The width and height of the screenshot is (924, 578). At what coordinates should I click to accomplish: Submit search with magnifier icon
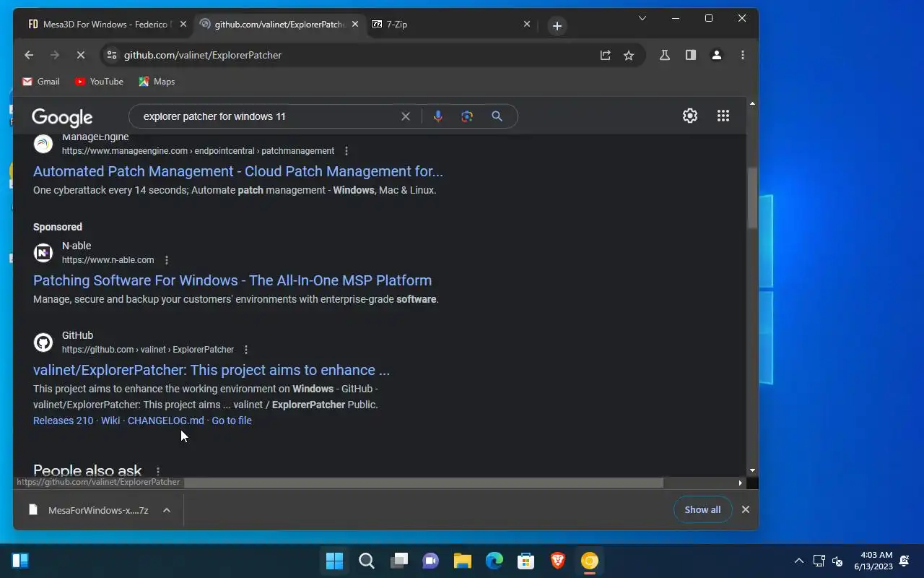click(x=497, y=116)
